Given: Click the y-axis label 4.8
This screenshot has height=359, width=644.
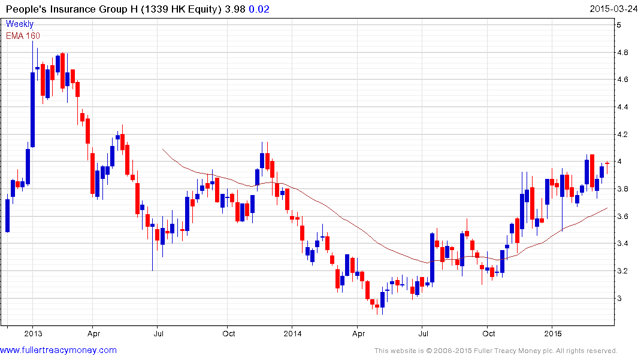Looking at the screenshot, I should [x=622, y=53].
